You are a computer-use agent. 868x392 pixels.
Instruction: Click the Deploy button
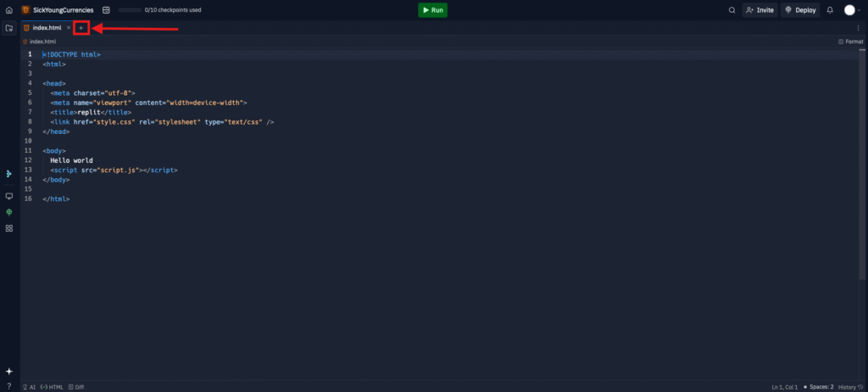[800, 10]
